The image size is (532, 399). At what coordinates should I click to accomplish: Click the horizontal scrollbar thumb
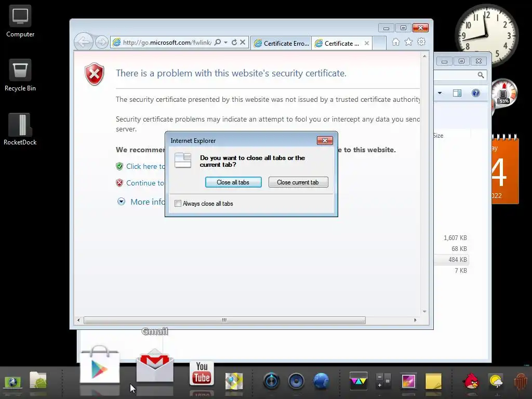click(x=224, y=320)
